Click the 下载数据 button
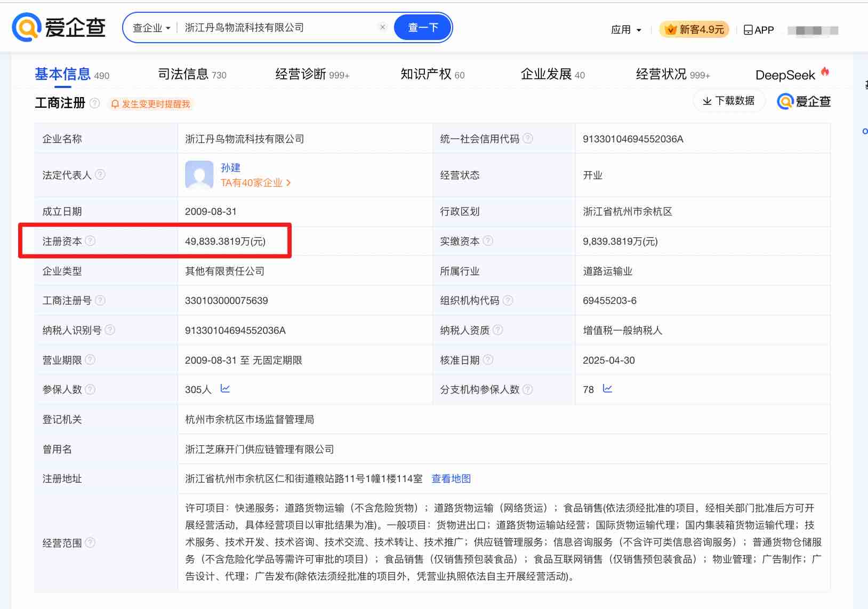Viewport: 868px width, 609px height. tap(729, 101)
